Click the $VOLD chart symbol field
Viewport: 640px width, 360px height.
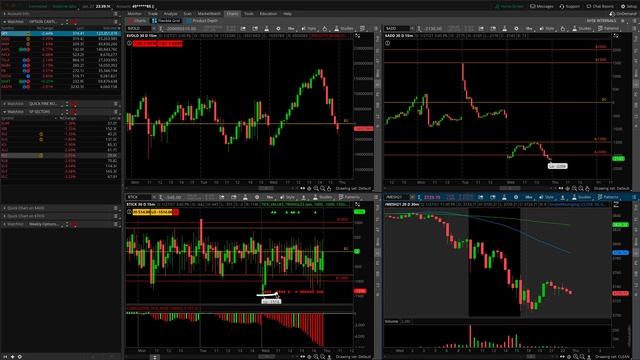139,29
